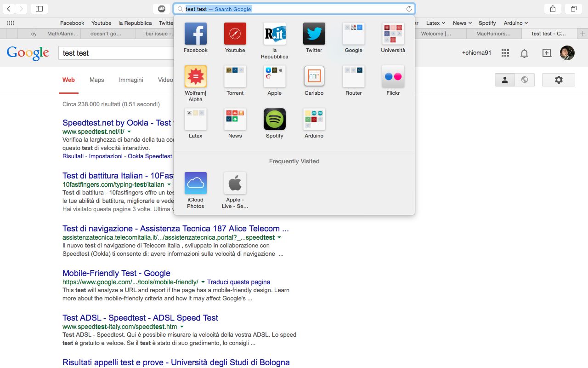Expand speedtest-italy.com URL arrow
The height and width of the screenshot is (368, 588).
[181, 327]
